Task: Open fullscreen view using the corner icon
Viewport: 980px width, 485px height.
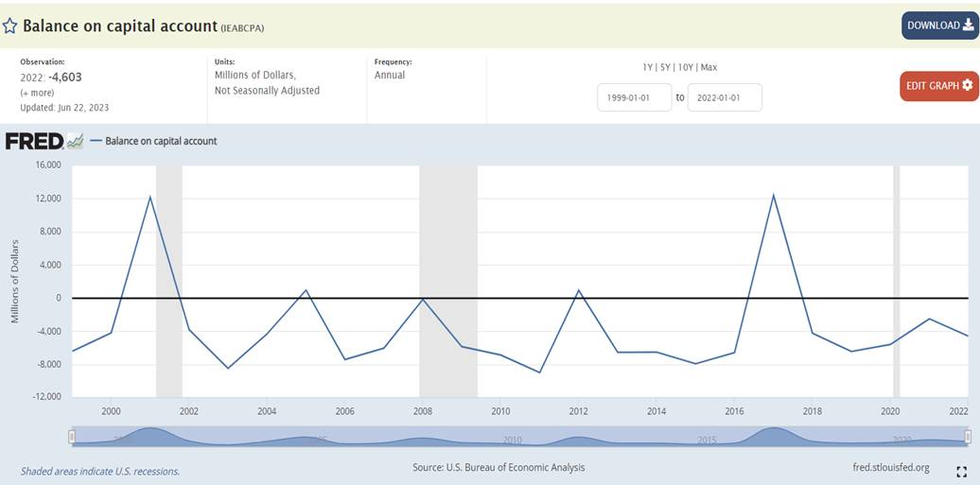Action: [961, 470]
